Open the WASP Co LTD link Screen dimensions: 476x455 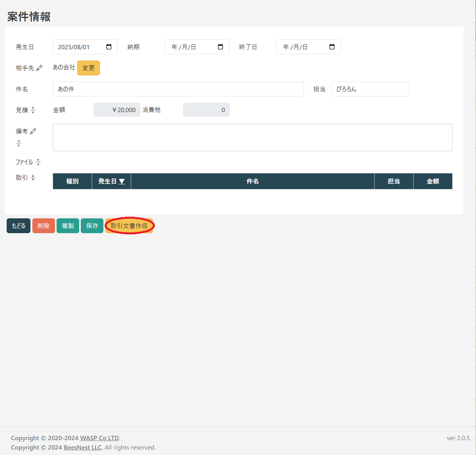tap(99, 438)
